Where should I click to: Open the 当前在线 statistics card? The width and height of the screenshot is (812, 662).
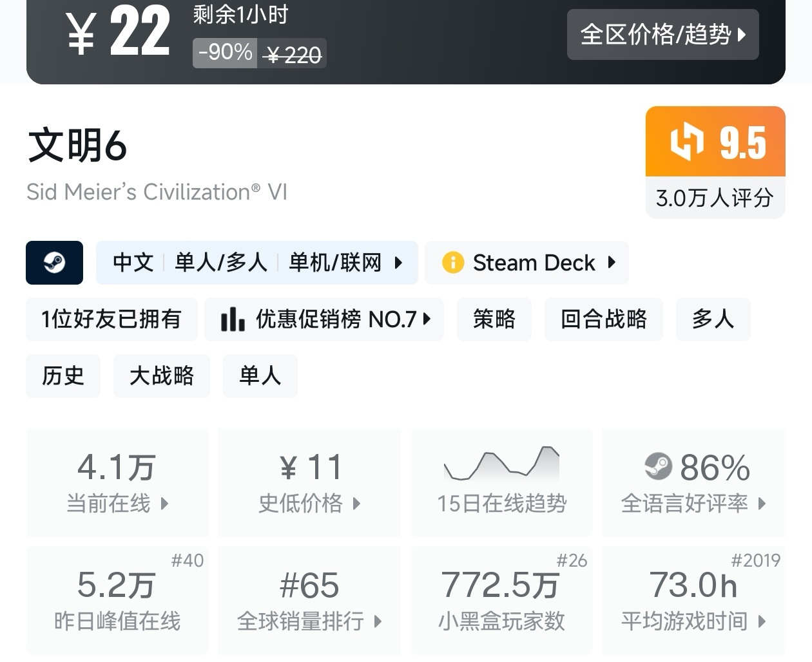[117, 482]
